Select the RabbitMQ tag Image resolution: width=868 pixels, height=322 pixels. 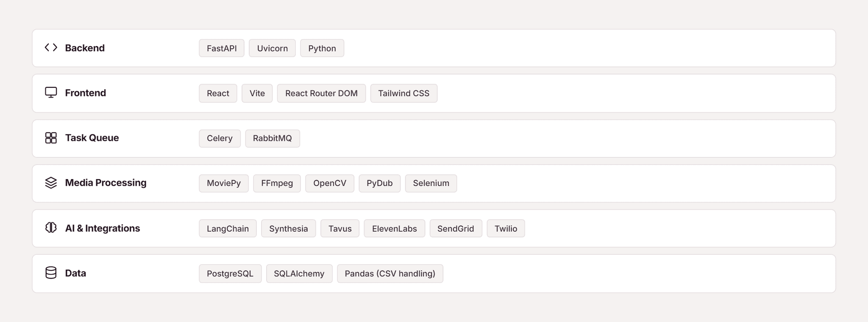click(x=273, y=138)
